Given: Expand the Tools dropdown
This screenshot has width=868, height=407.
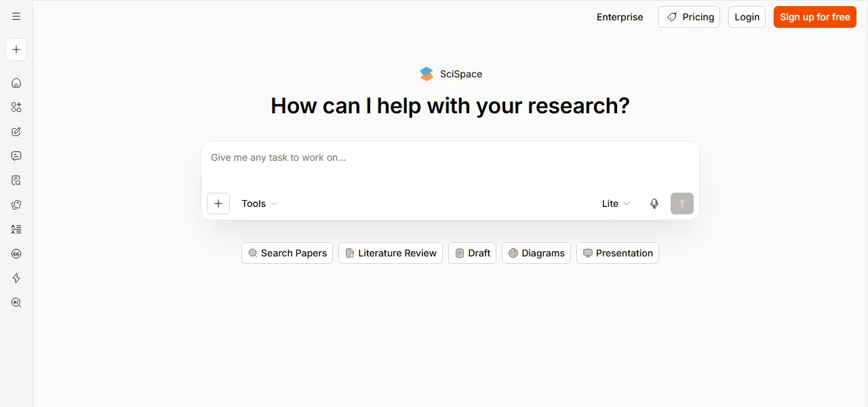Looking at the screenshot, I should click(x=260, y=203).
